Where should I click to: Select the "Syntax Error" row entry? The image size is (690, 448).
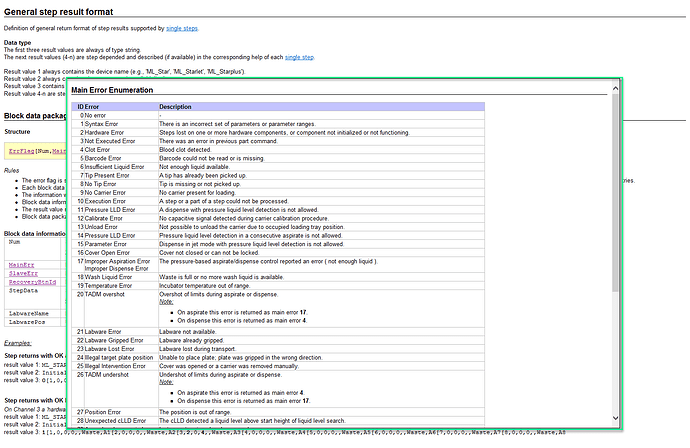(107, 123)
